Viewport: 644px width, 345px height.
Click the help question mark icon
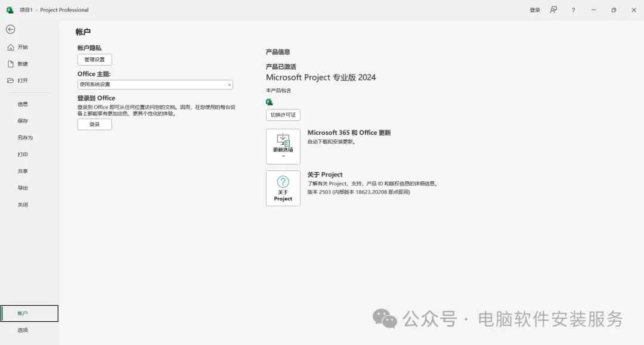pyautogui.click(x=574, y=10)
